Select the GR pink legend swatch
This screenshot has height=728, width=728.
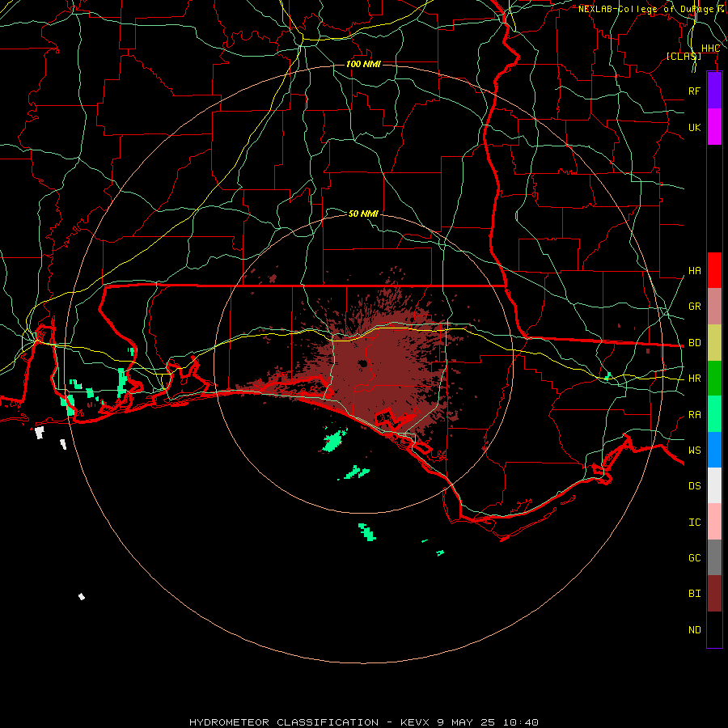pos(714,307)
